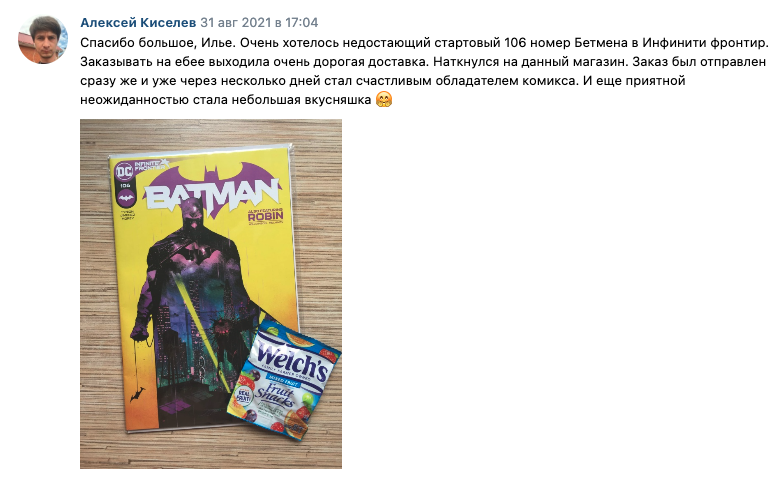Screen dimensions: 779x480
Task: Click the Real Fruit badge on snack pack
Action: (x=245, y=397)
